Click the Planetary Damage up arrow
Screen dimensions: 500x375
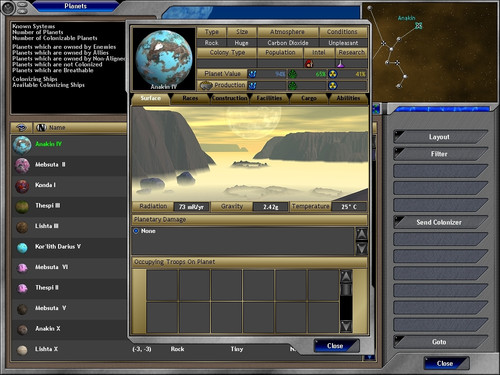(x=361, y=234)
